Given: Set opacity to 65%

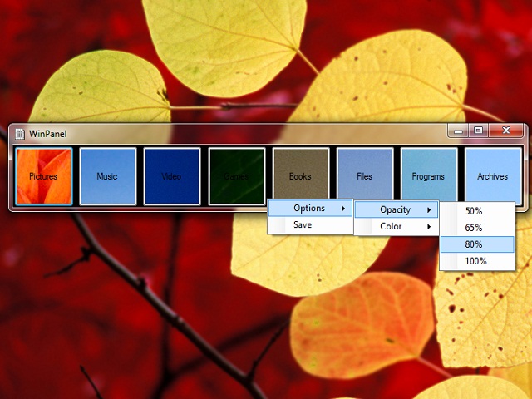Looking at the screenshot, I should [477, 228].
